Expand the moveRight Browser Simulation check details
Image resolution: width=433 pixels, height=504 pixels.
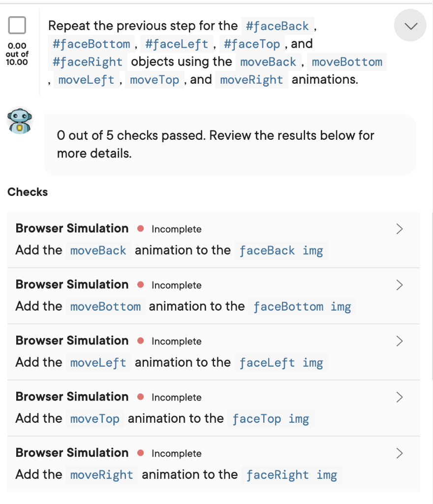click(399, 453)
